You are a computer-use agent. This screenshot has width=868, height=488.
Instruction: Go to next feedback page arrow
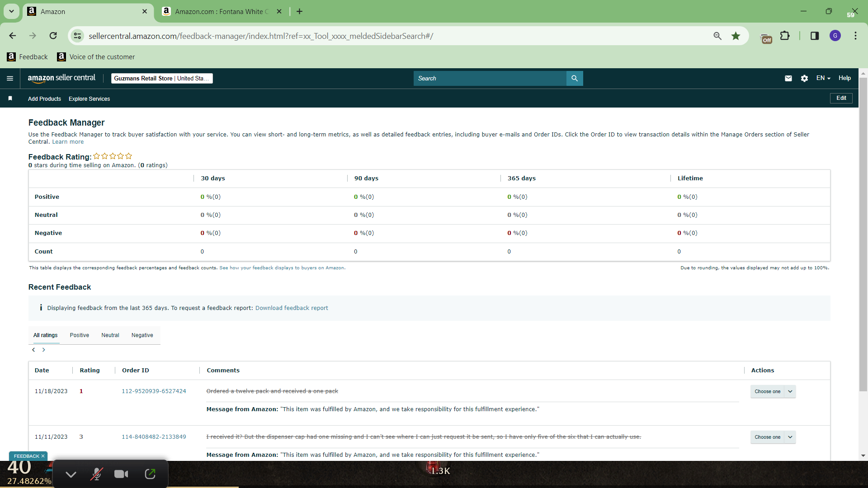tap(43, 350)
